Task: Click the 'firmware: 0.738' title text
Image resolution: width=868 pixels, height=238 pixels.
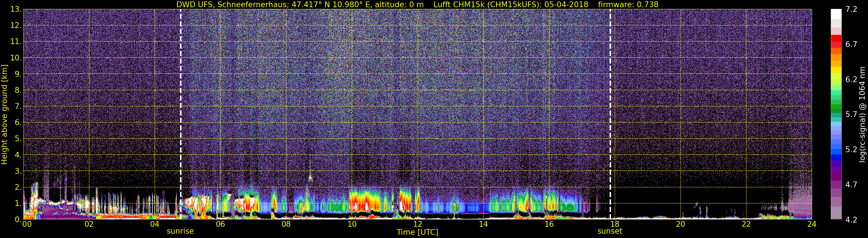Action: pyautogui.click(x=628, y=4)
